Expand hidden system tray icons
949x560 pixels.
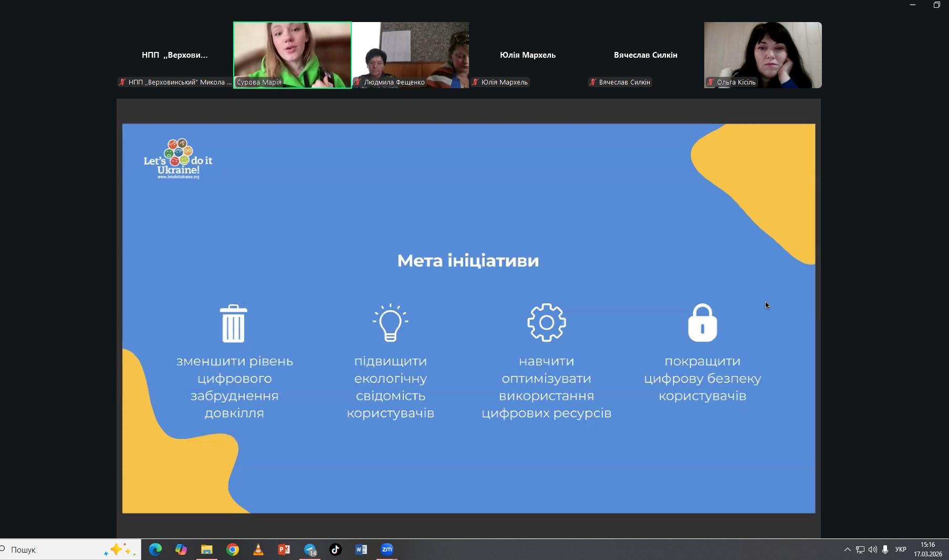[x=847, y=550]
